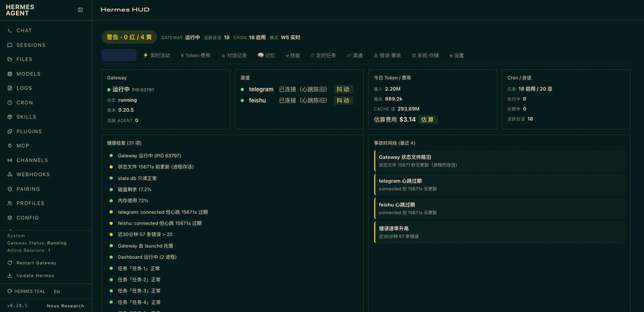
Task: Click the version value 0.20.5 in the Gateway card
Action: 126,110
